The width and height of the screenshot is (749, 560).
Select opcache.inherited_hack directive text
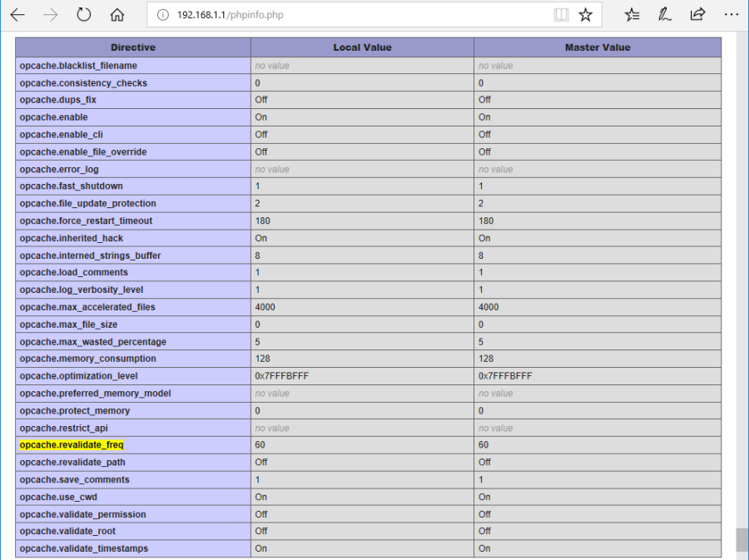(72, 238)
